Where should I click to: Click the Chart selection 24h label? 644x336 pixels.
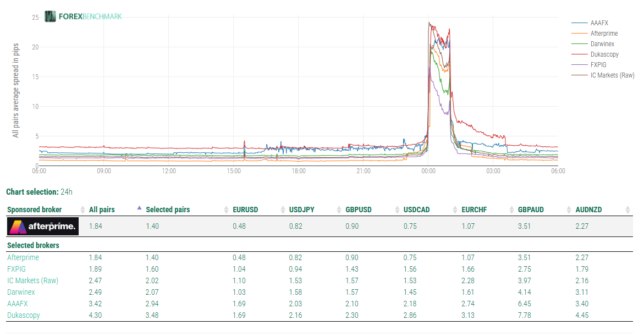[x=39, y=192]
